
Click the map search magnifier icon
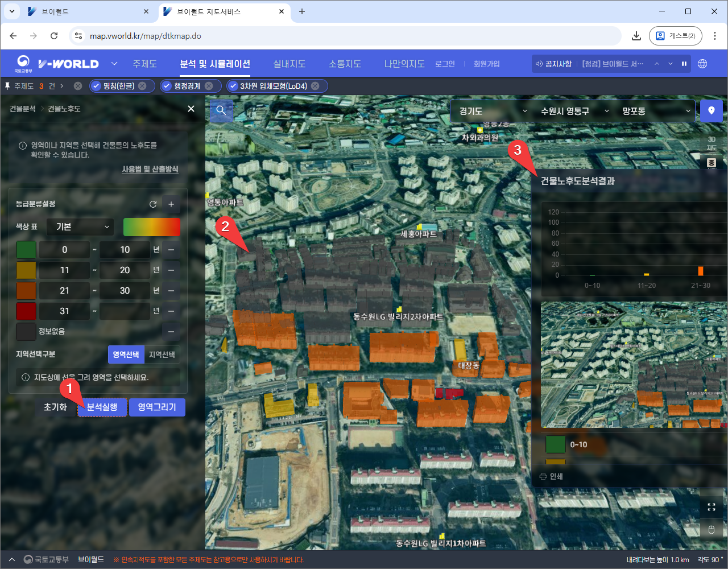221,110
